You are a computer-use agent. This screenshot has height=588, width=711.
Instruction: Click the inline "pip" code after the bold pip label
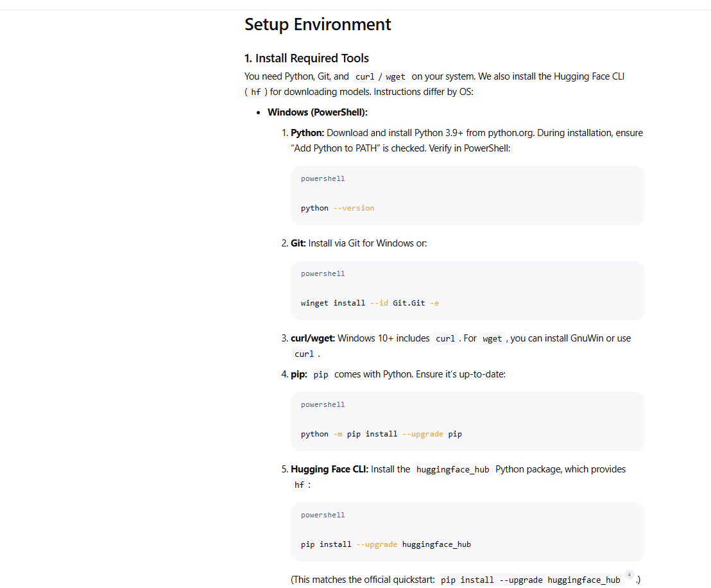coord(321,375)
